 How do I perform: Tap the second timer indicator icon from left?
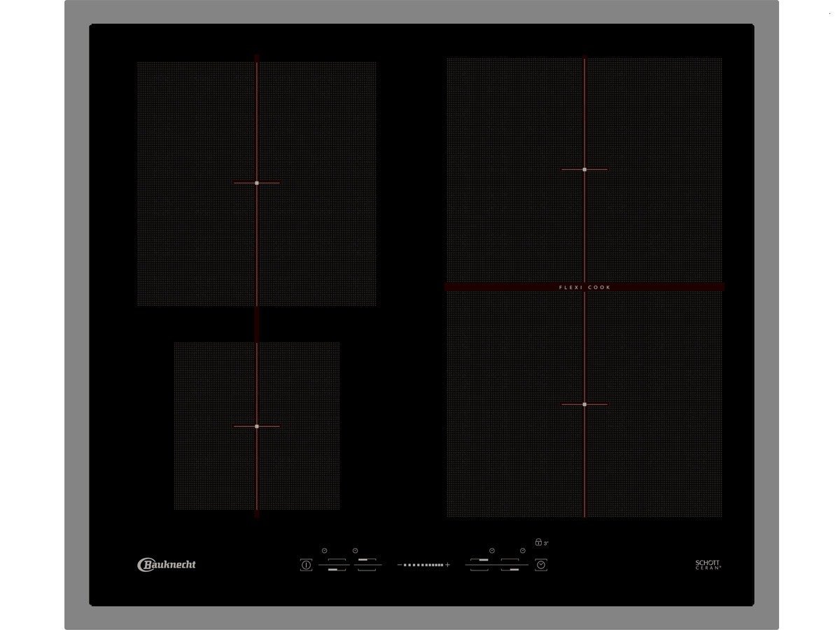pyautogui.click(x=356, y=551)
